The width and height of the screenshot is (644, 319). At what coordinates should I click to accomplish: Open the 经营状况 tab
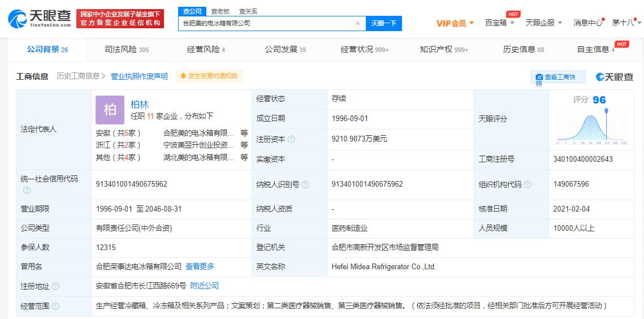[x=364, y=50]
